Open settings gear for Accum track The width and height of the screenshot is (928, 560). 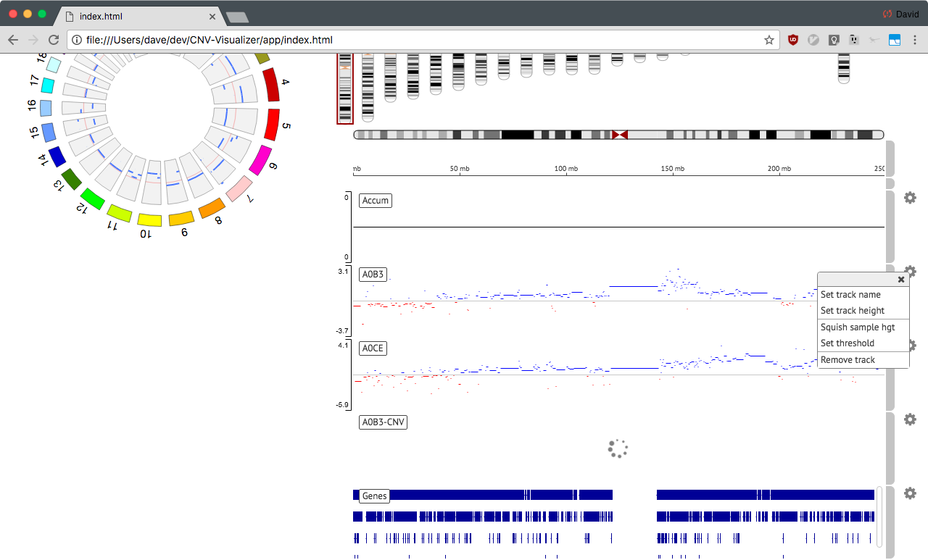point(910,198)
